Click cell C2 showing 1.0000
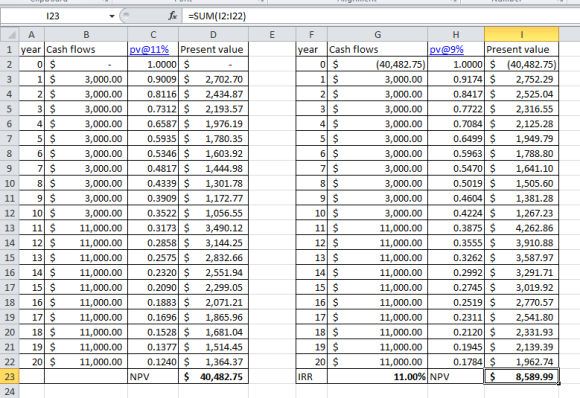 pyautogui.click(x=153, y=64)
